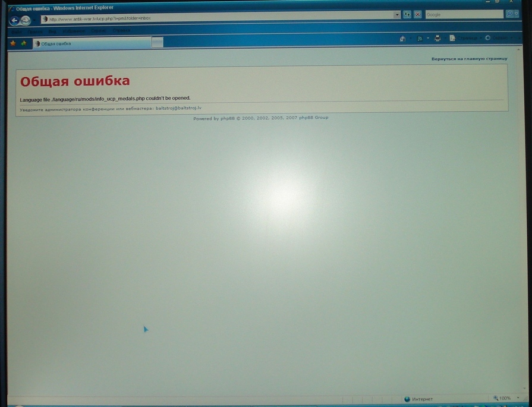Click the Add to Favorites star-plus icon
Image resolution: width=532 pixels, height=407 pixels.
24,43
